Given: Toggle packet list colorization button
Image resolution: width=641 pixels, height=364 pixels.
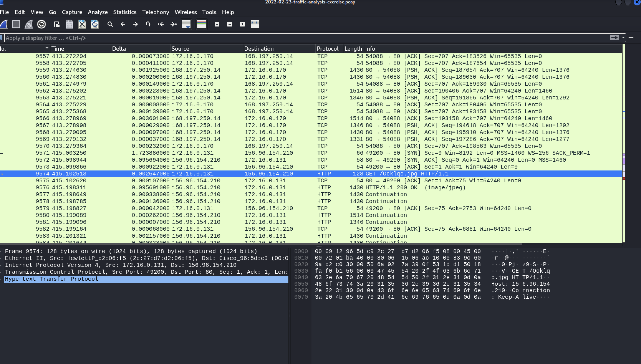Looking at the screenshot, I should [x=201, y=24].
